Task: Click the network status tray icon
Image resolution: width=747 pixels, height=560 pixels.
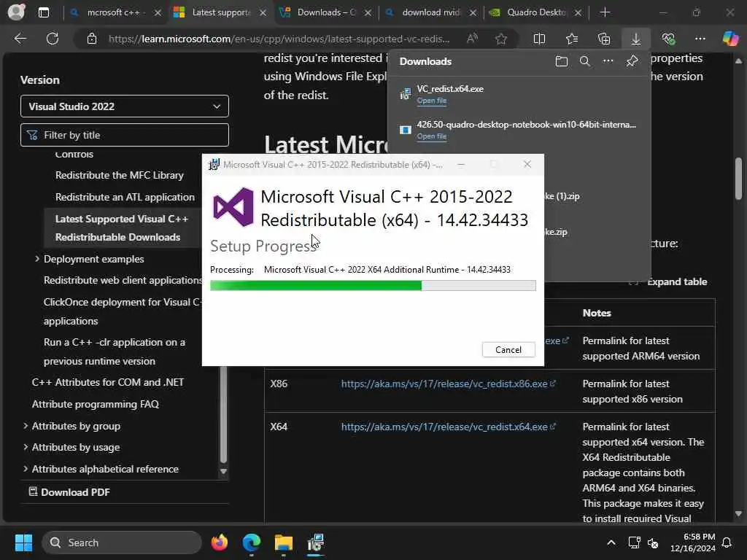Action: click(x=634, y=542)
